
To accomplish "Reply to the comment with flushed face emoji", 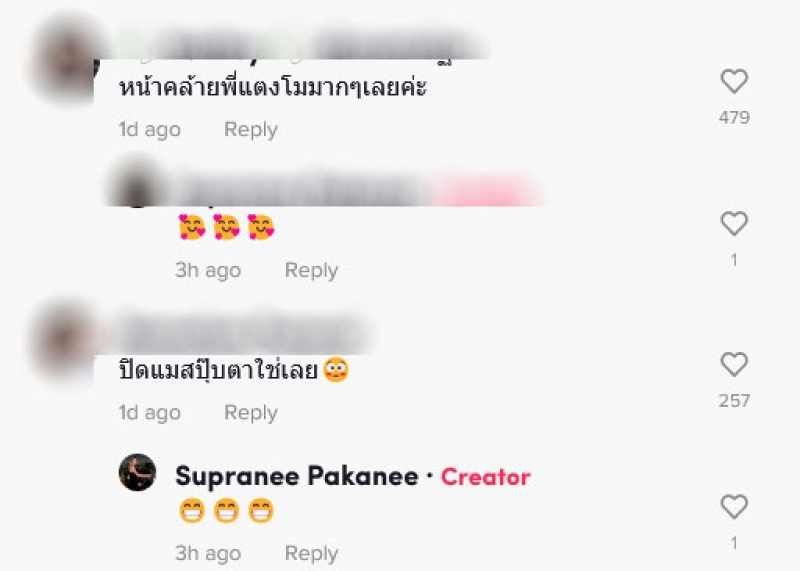I will (251, 412).
